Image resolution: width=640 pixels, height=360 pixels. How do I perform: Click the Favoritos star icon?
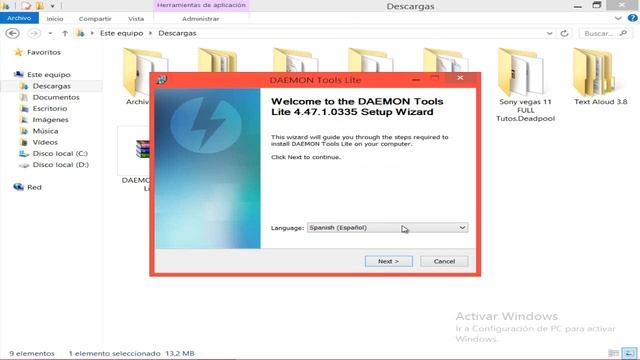[18, 52]
